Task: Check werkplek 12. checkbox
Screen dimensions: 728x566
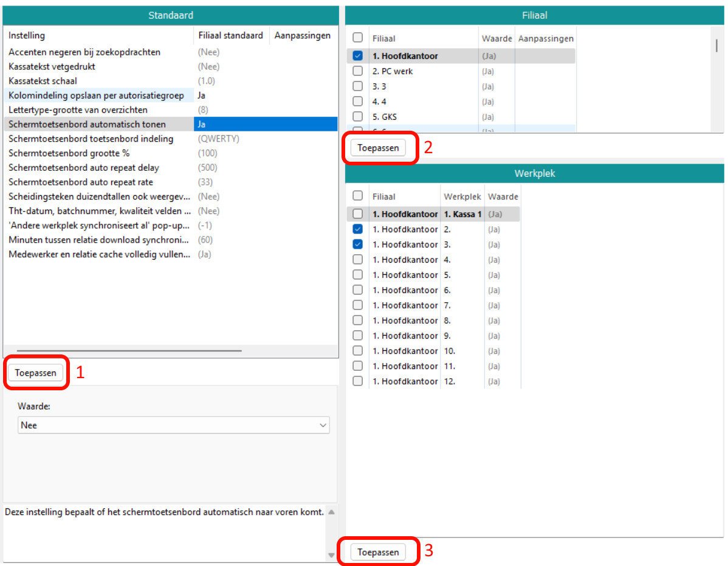Action: 358,381
